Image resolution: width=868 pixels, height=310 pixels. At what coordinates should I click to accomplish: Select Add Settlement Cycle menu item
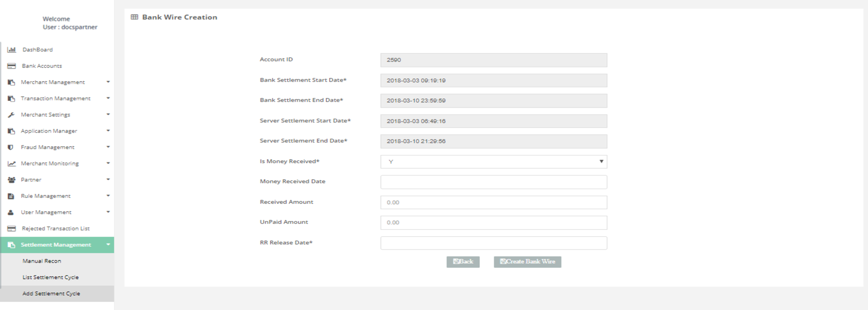tap(51, 294)
